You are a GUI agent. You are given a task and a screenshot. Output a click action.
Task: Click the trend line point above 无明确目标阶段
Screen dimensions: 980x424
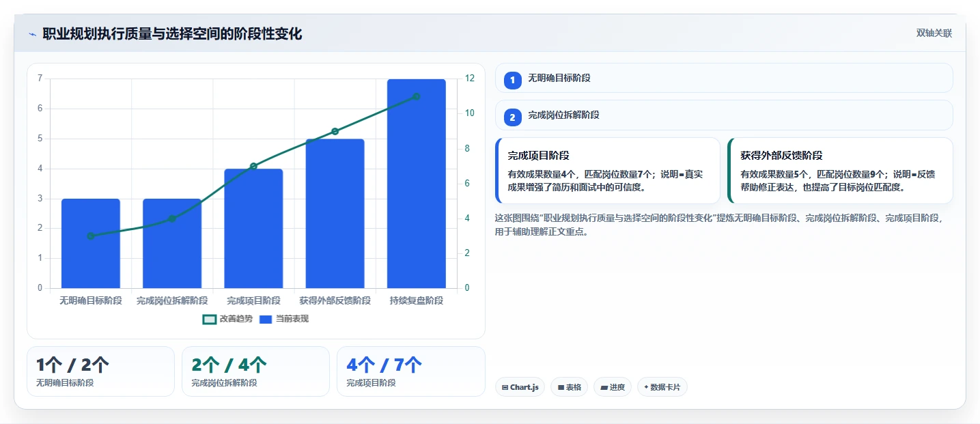pyautogui.click(x=91, y=236)
